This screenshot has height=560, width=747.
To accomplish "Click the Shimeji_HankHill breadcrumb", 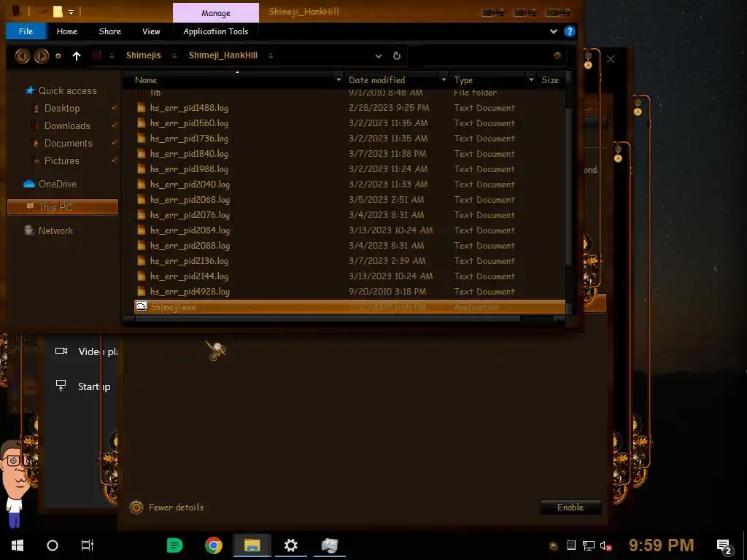I will (x=223, y=55).
